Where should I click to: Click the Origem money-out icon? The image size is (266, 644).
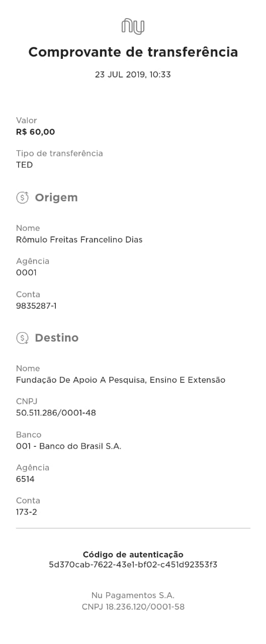point(23,197)
